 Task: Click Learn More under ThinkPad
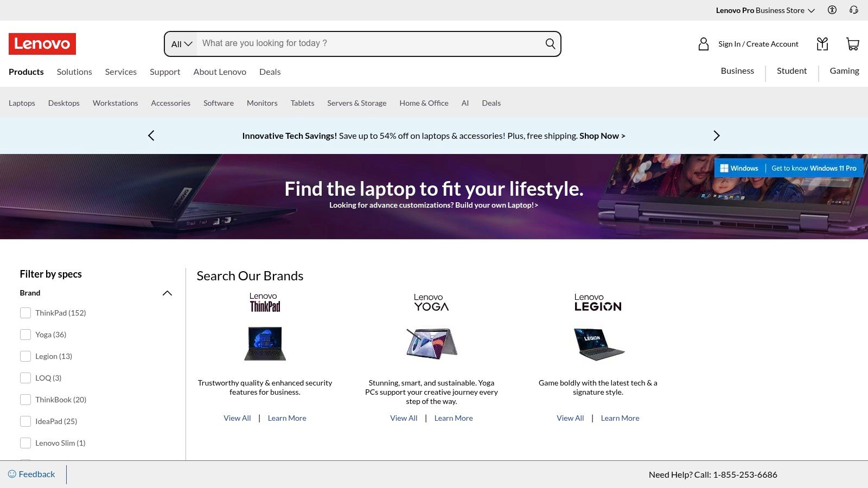pyautogui.click(x=287, y=418)
